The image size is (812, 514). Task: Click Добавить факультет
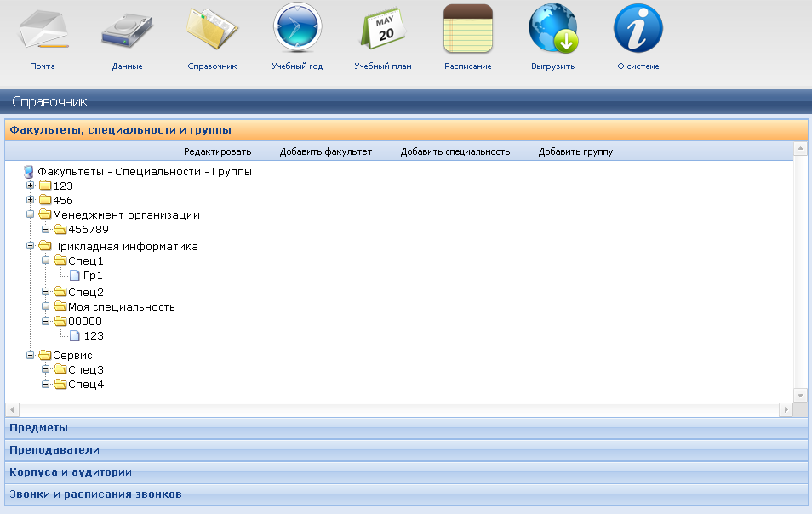(x=326, y=151)
